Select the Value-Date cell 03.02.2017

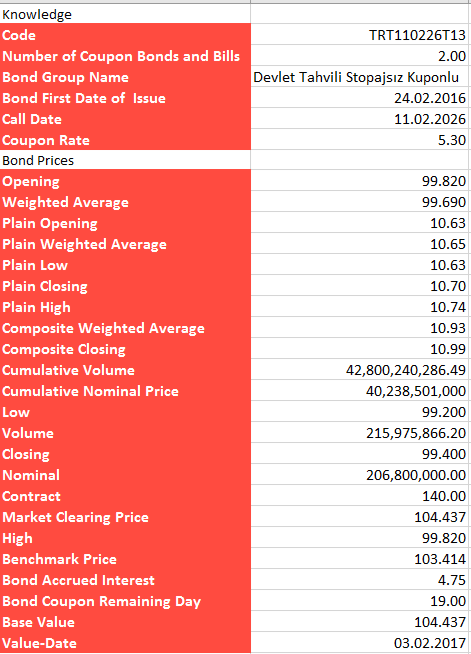coord(360,643)
